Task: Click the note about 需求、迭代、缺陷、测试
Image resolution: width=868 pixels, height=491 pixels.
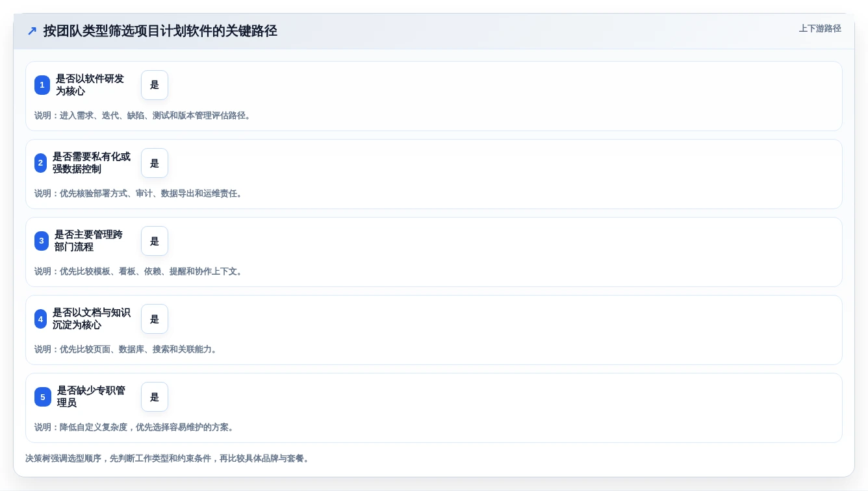Action: (143, 116)
